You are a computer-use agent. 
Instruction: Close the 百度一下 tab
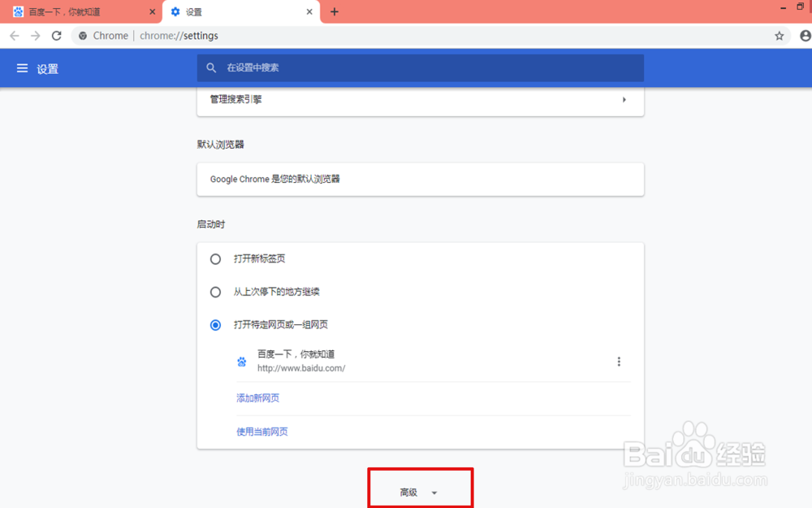click(153, 12)
